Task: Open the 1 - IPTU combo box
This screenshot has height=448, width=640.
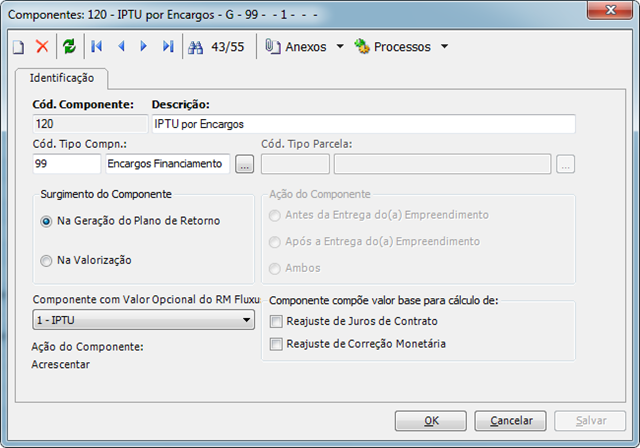Action: tap(143, 320)
